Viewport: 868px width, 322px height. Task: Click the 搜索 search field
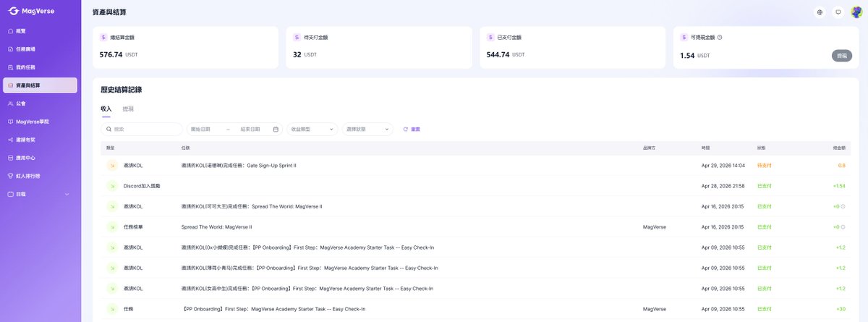[141, 129]
